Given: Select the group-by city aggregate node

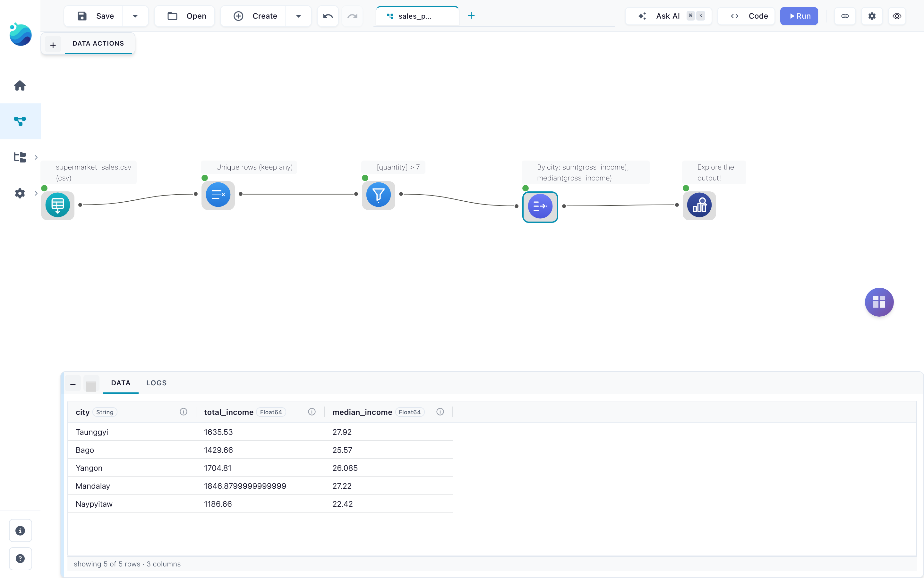Looking at the screenshot, I should coord(540,207).
